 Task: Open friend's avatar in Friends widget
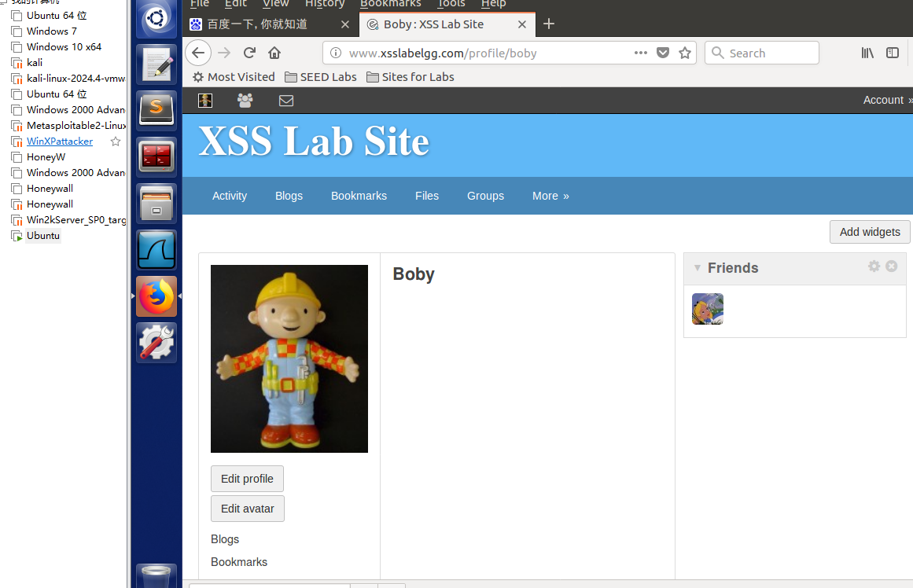pyautogui.click(x=708, y=309)
